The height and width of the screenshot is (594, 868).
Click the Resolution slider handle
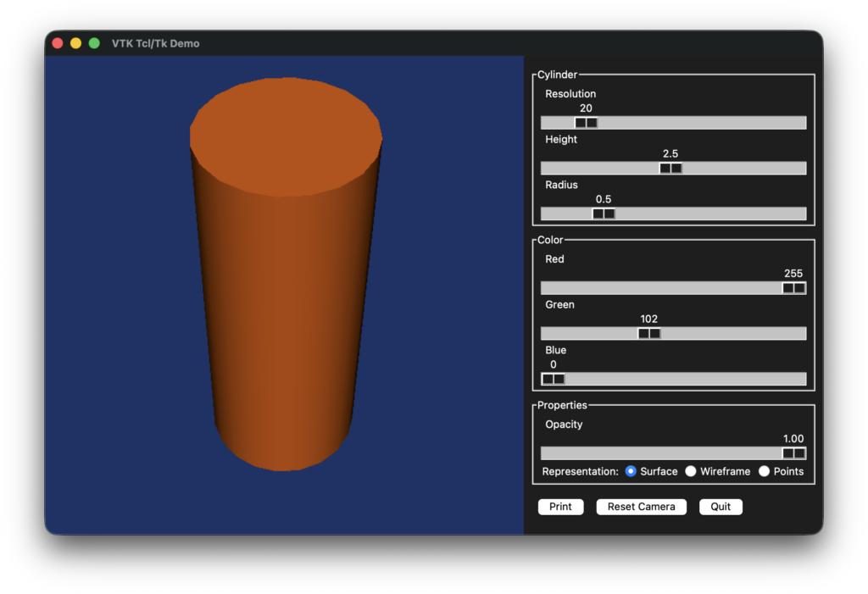[x=586, y=123]
